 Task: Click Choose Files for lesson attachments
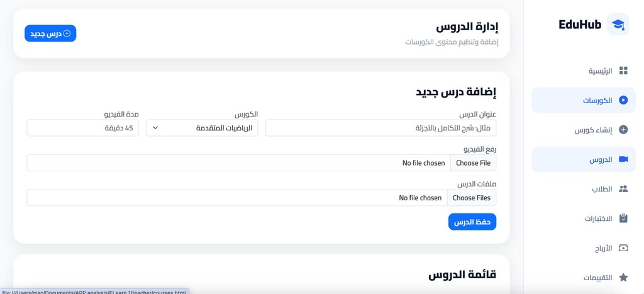tap(472, 198)
